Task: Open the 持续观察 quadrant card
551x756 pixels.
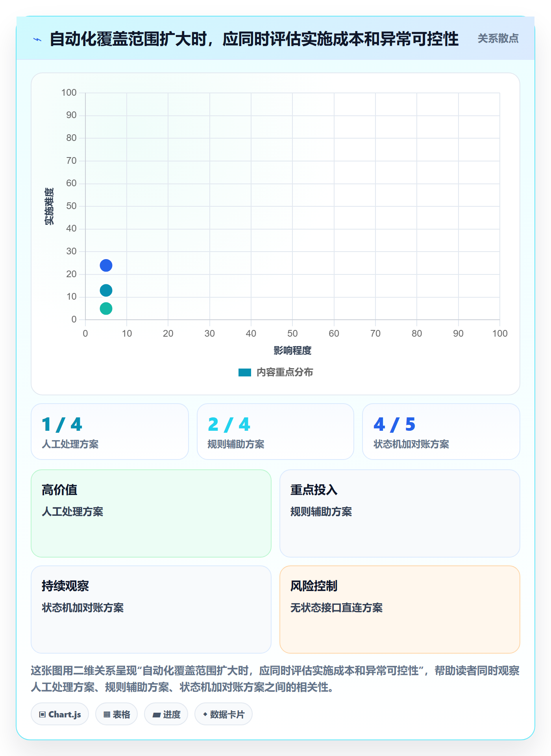Action: pyautogui.click(x=151, y=610)
